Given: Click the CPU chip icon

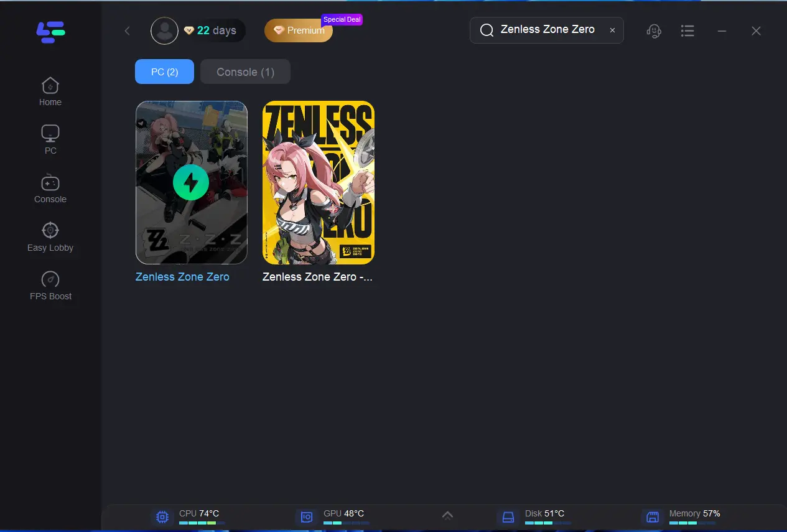Looking at the screenshot, I should tap(162, 517).
